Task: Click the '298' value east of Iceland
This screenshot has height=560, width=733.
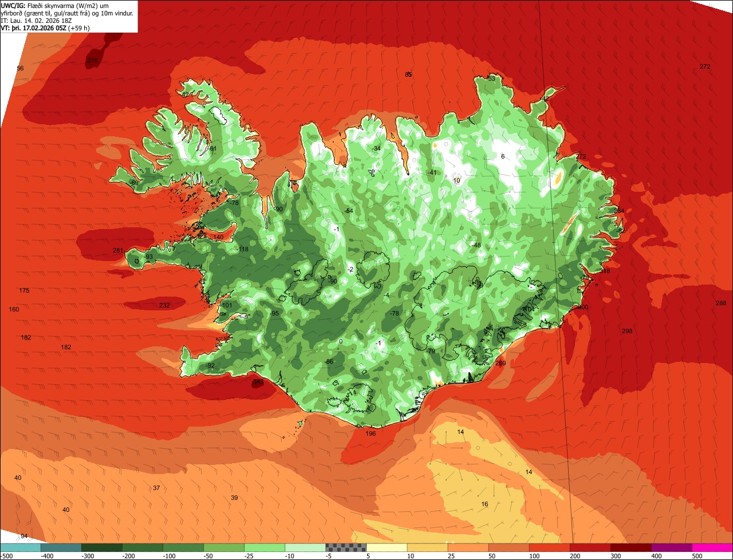Action: pos(627,331)
